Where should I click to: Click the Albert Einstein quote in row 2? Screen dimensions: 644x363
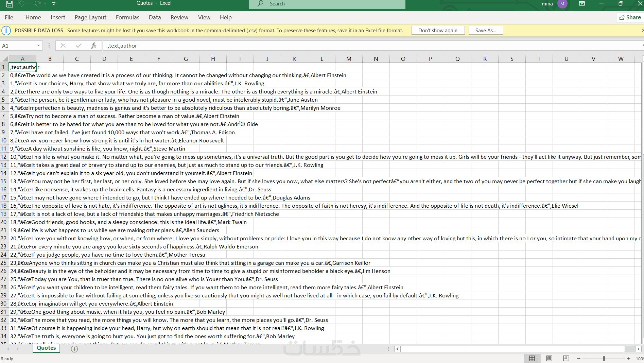click(178, 75)
